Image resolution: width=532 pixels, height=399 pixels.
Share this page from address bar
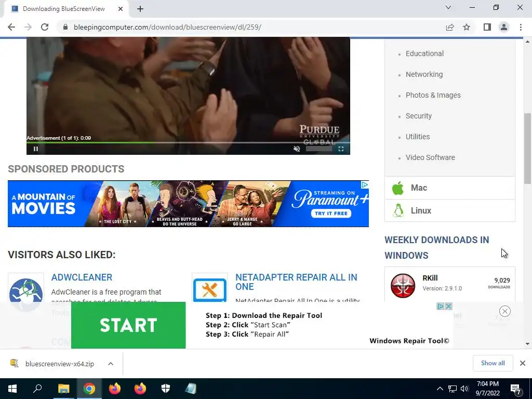pyautogui.click(x=450, y=27)
